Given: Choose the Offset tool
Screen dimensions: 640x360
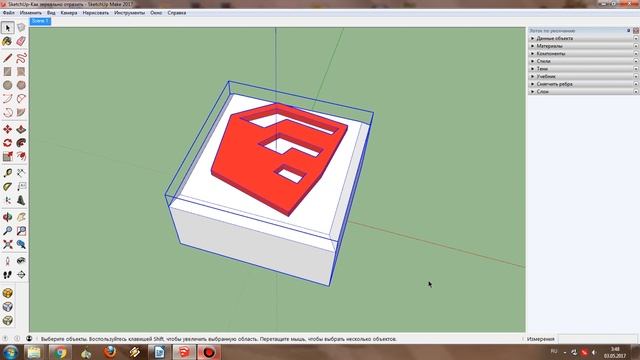Looking at the screenshot, I should [21, 156].
